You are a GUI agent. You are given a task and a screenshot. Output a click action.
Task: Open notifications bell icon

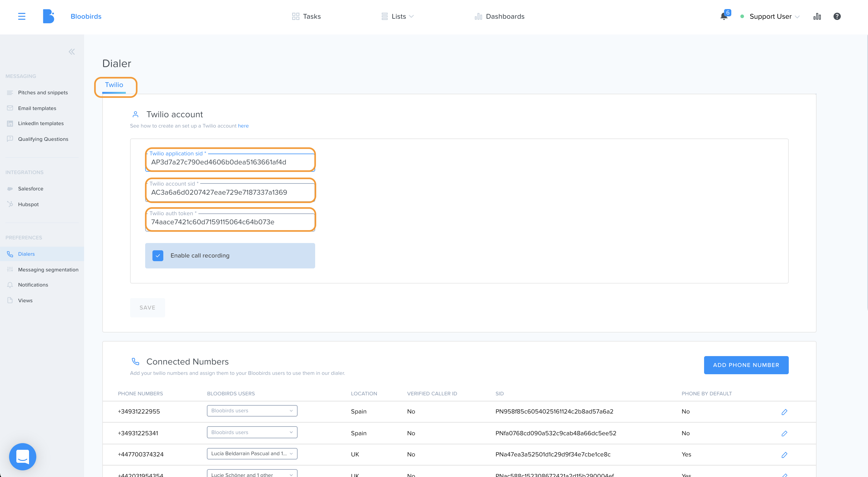pyautogui.click(x=724, y=16)
